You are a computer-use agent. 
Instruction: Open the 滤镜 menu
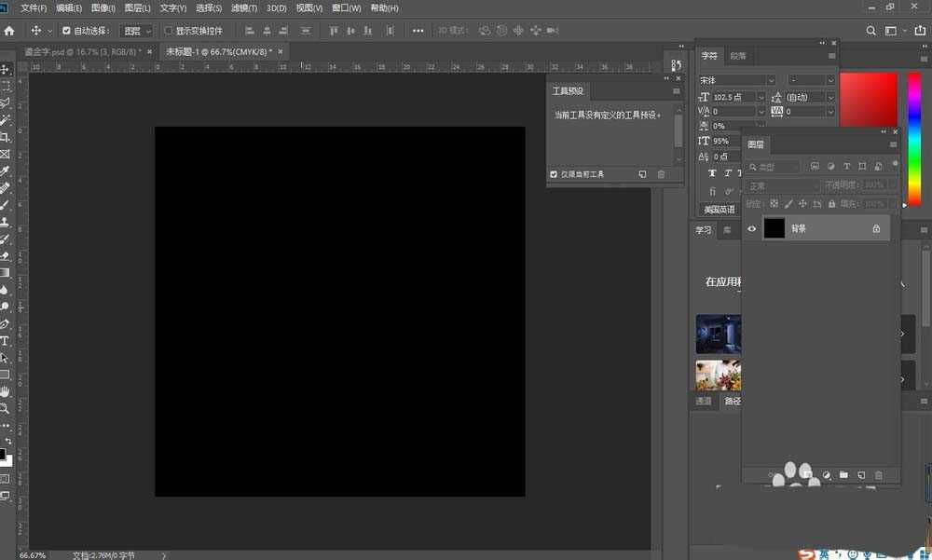[240, 7]
